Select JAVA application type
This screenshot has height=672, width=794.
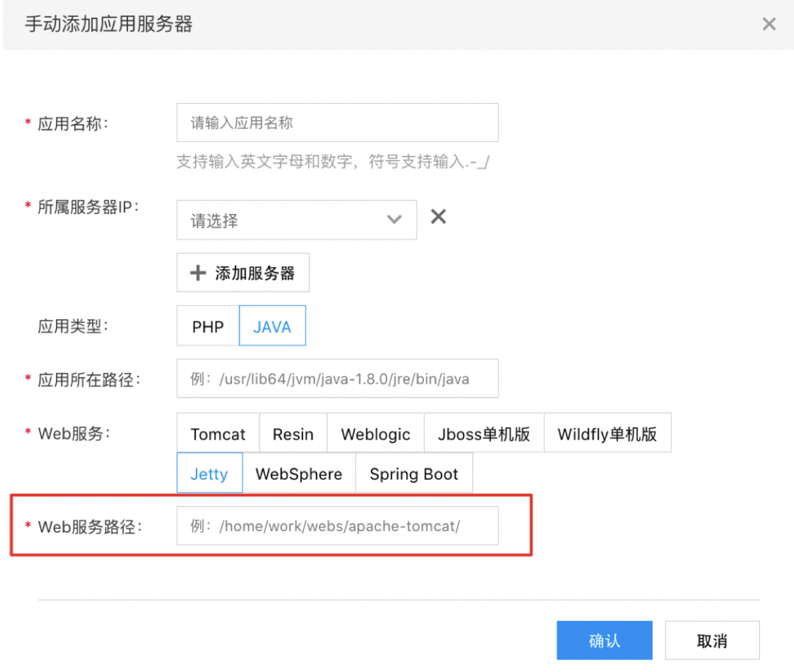272,326
